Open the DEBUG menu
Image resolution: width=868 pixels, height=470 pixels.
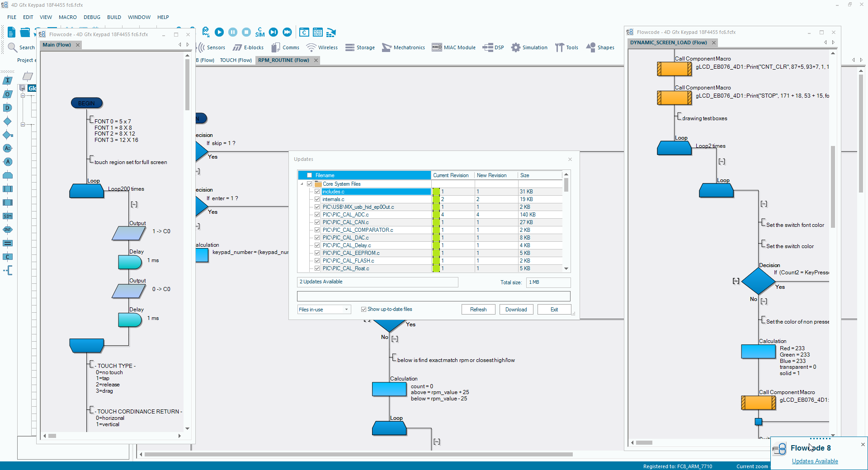(x=92, y=17)
